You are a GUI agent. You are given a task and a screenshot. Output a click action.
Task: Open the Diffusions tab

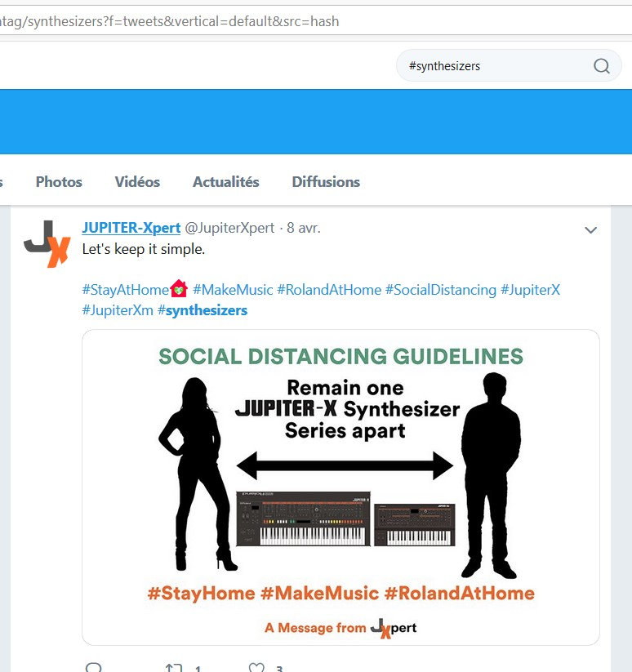click(x=326, y=182)
